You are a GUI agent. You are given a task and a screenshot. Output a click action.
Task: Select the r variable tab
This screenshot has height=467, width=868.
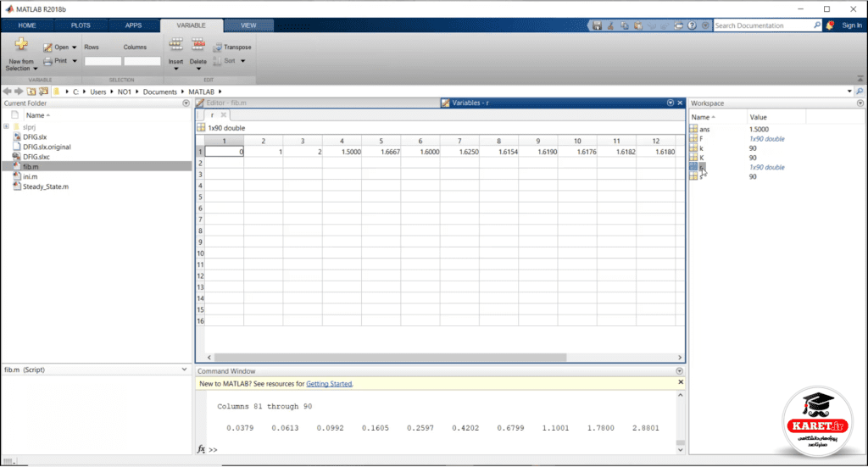(212, 115)
